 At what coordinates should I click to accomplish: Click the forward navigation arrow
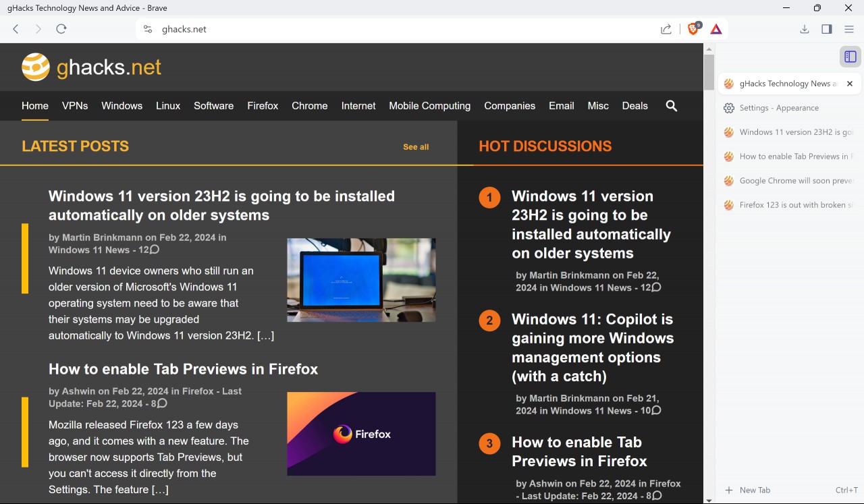(38, 29)
